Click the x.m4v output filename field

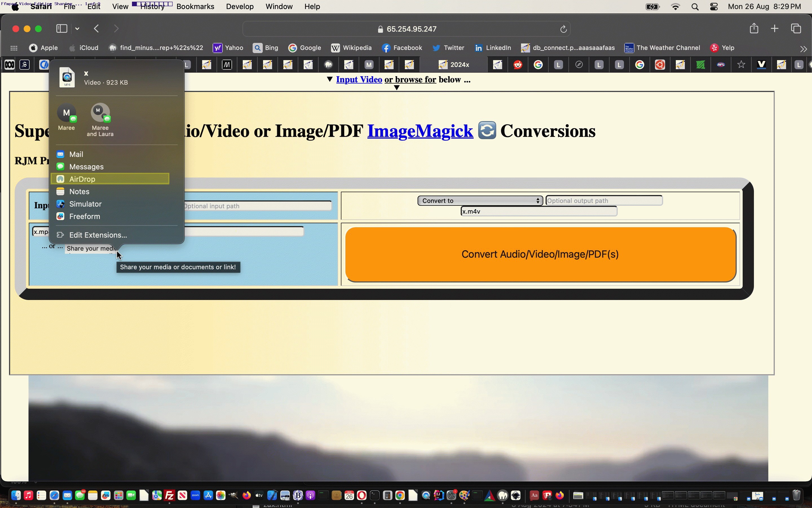pos(539,211)
